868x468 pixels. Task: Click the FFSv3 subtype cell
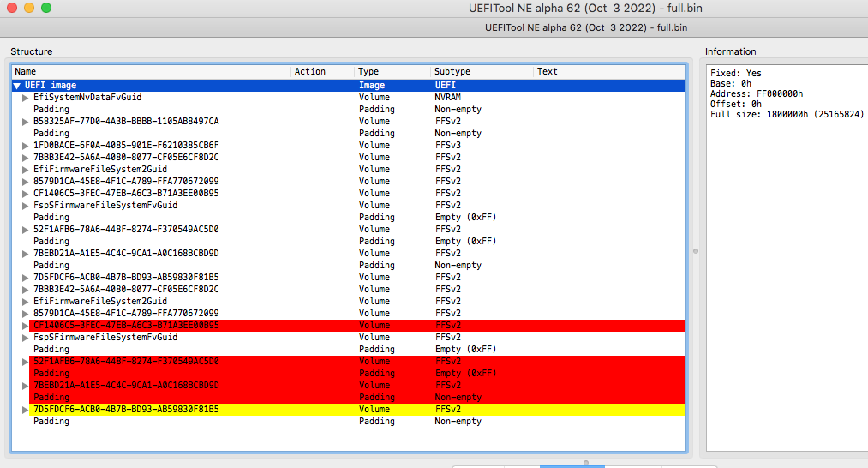pyautogui.click(x=448, y=145)
